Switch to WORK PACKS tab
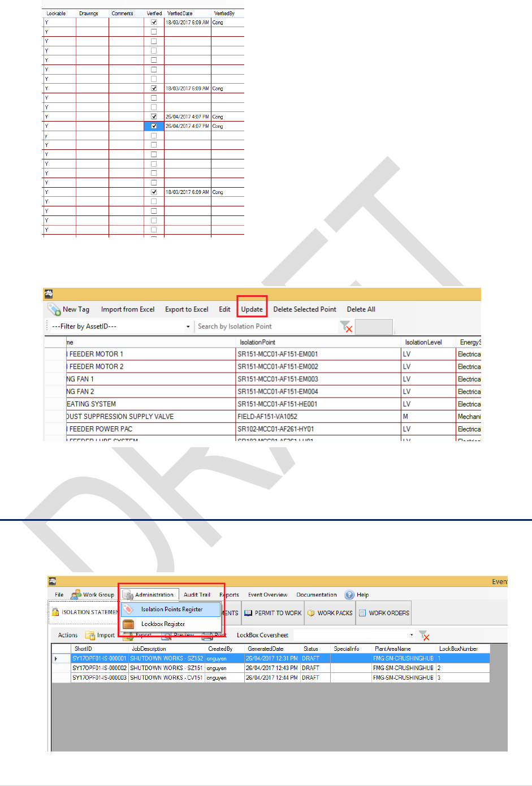Image resolution: width=532 pixels, height=786 pixels. (x=330, y=612)
